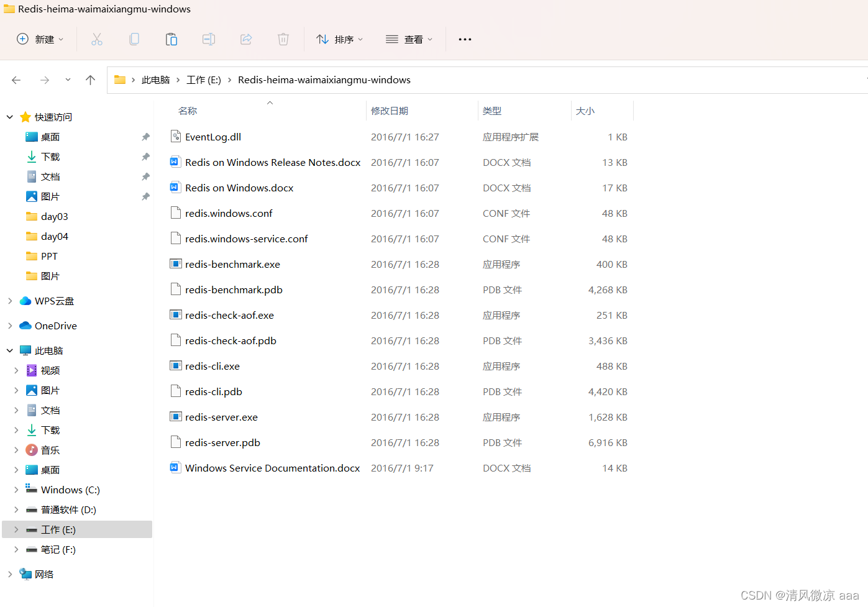Select Windows Service Documentation.docx file icon
Viewport: 868px width, 607px height.
(176, 468)
